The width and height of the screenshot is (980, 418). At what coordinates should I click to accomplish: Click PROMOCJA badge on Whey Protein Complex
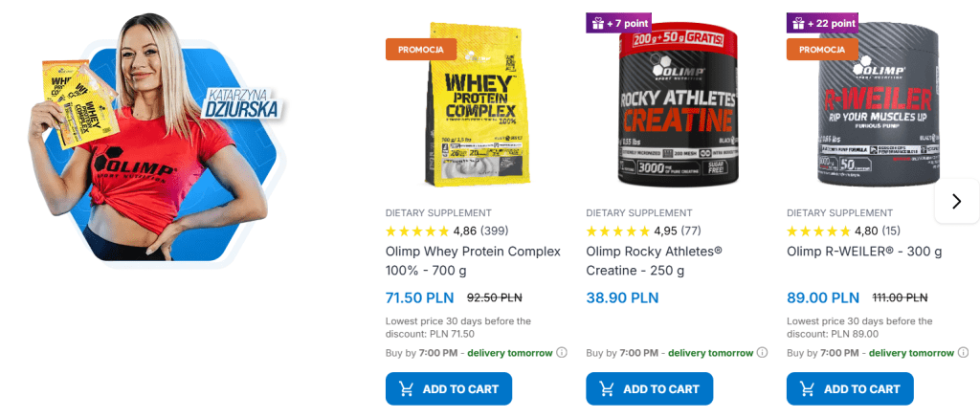tap(421, 49)
